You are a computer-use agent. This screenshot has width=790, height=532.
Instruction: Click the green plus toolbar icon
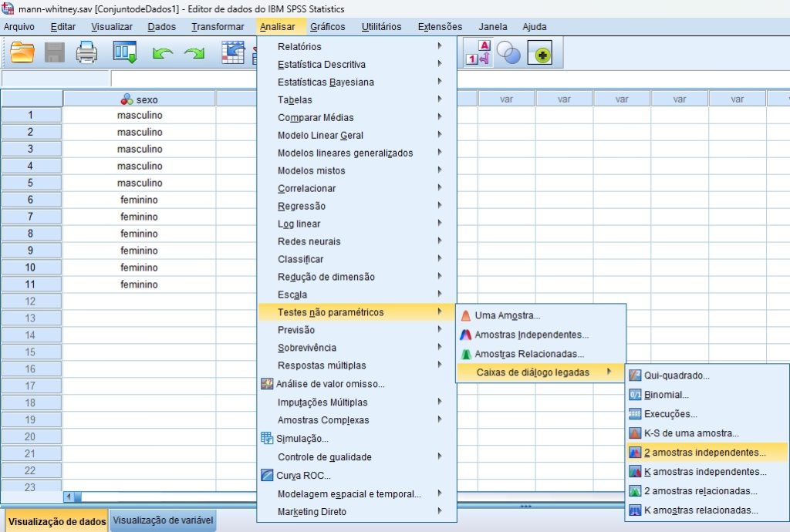coord(539,52)
